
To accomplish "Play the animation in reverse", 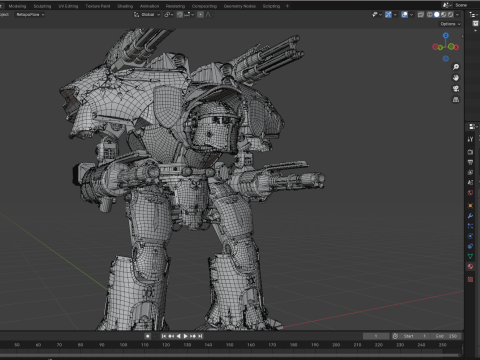I will tap(178, 336).
